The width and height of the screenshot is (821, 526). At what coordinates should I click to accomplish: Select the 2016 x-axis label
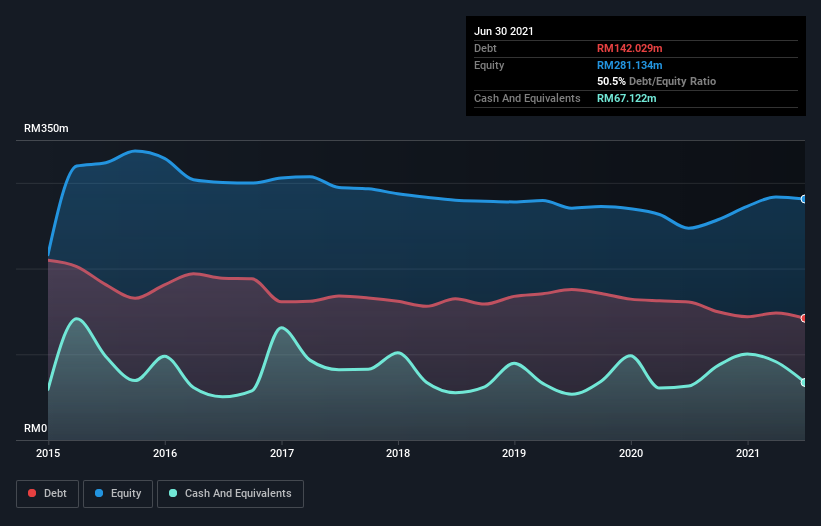click(x=165, y=453)
